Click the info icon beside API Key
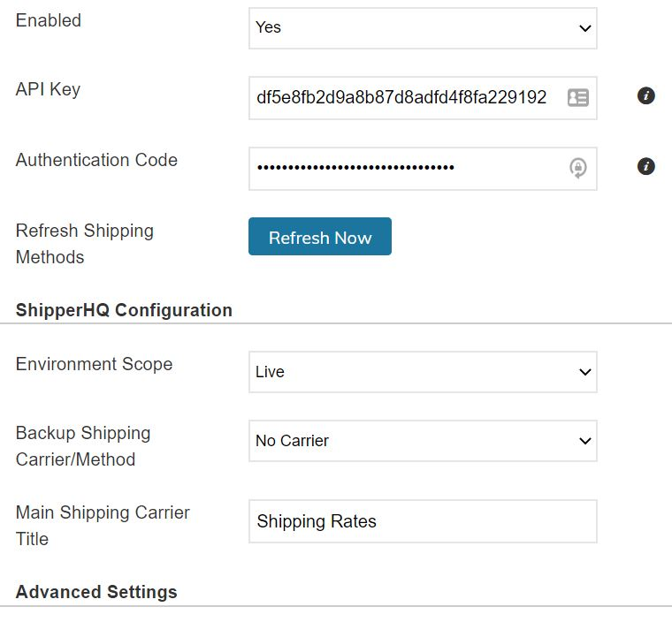 [646, 96]
